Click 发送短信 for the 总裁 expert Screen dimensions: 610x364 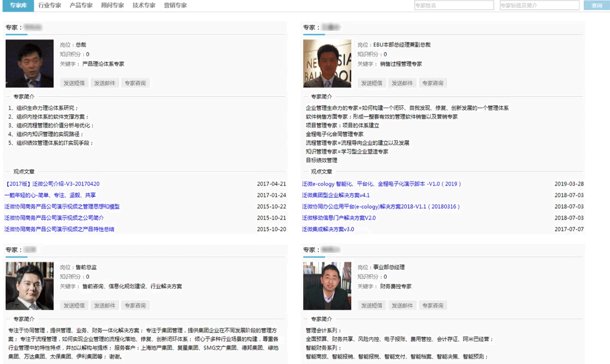tap(74, 83)
